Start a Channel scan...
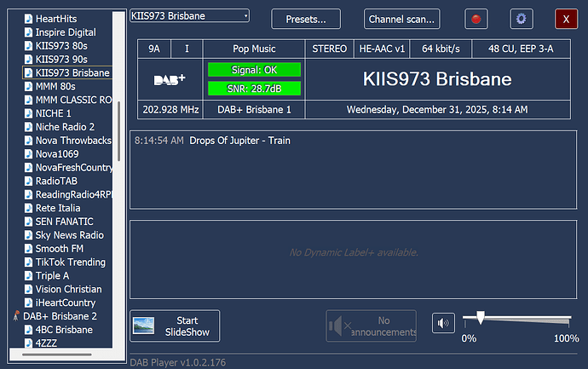Screen dimensions: 588x369 tap(401, 19)
